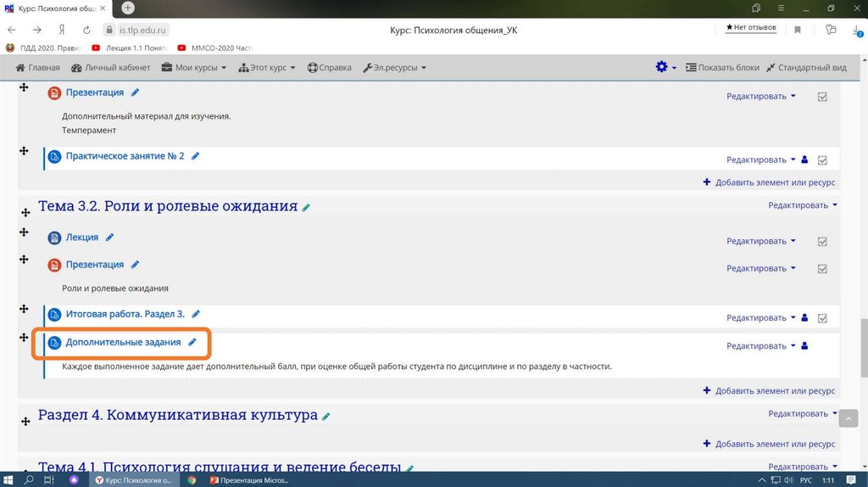Toggle completion checkbox for Презентация in Тема 3.2

pyautogui.click(x=822, y=269)
